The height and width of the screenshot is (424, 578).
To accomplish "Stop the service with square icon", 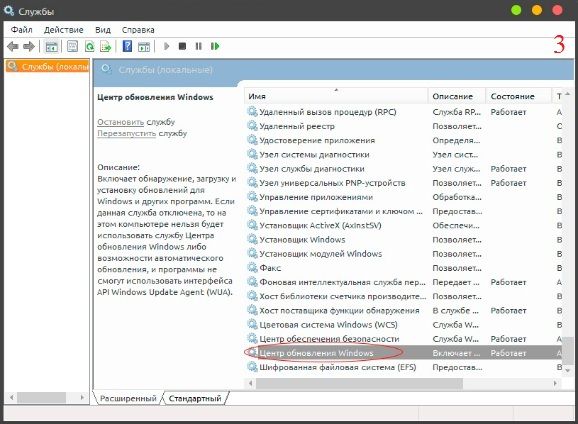I will point(182,46).
